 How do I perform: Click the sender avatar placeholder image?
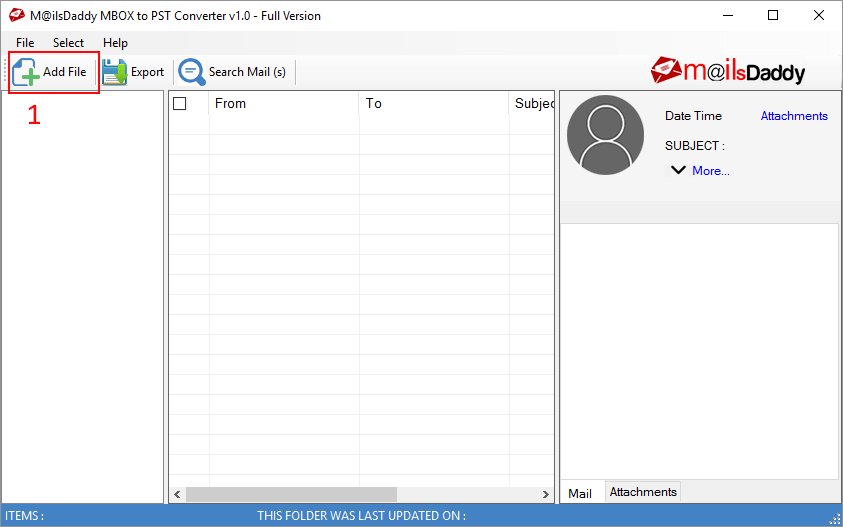[605, 135]
